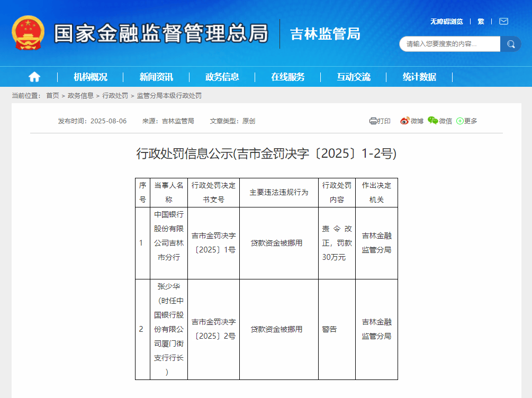Click the search magnifier button
Viewport: 532px width, 398px height.
[511, 44]
